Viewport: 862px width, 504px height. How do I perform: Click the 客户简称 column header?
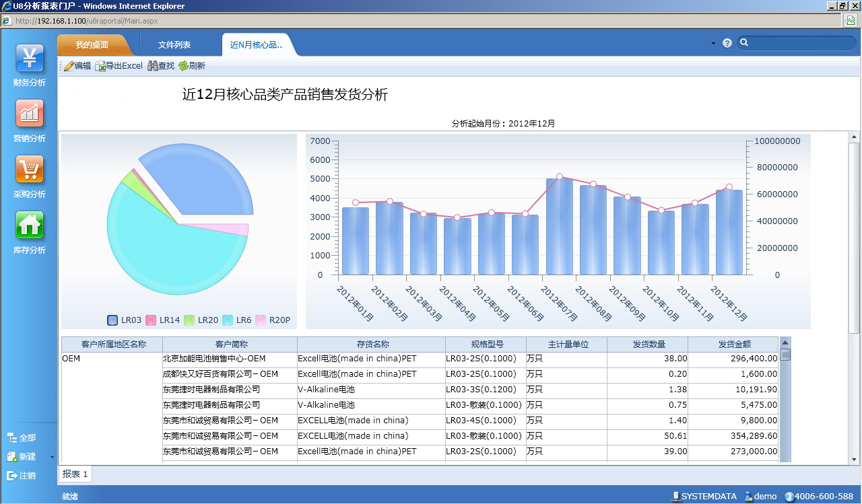230,345
